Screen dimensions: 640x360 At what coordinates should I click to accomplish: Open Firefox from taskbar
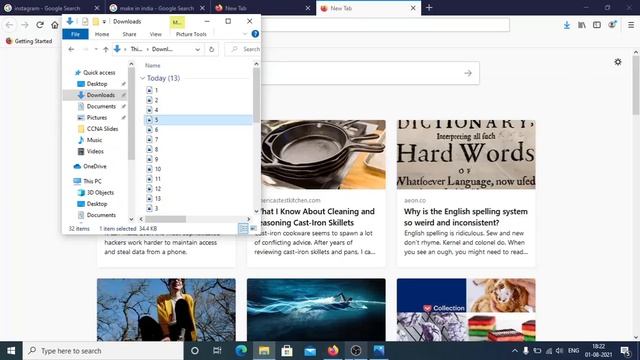333,351
